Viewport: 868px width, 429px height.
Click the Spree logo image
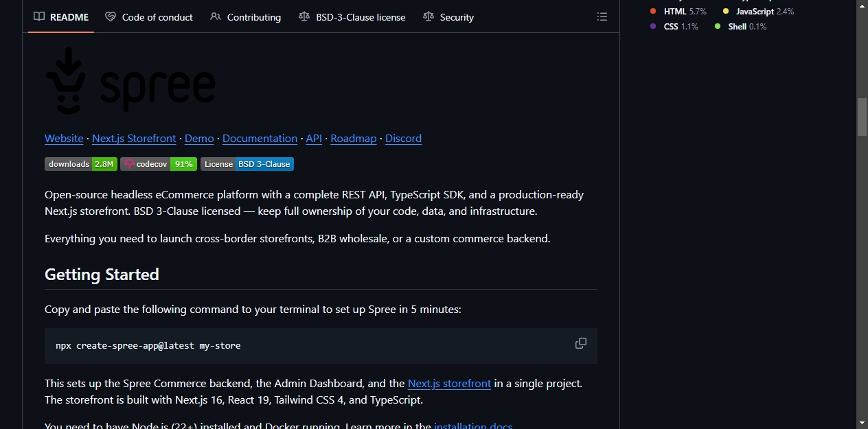130,80
